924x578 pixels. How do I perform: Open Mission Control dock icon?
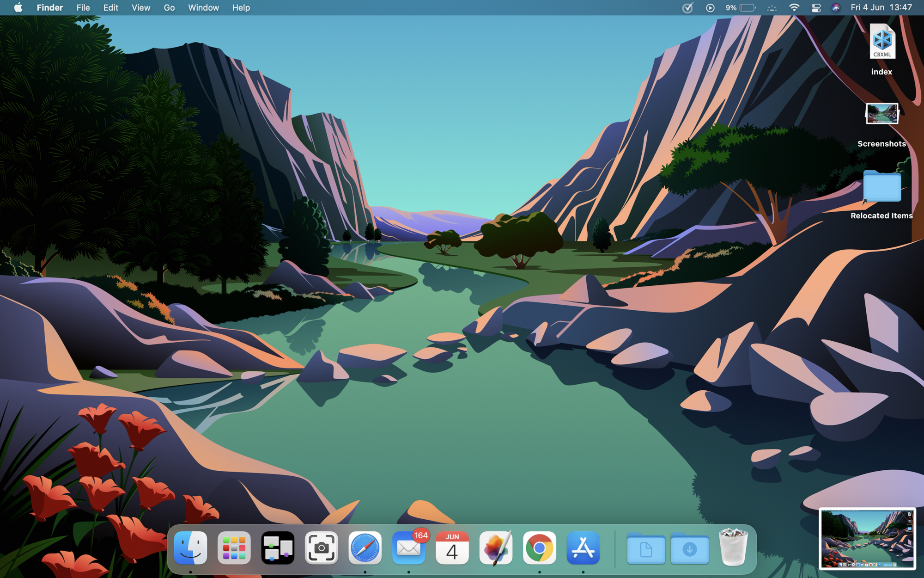pos(278,548)
